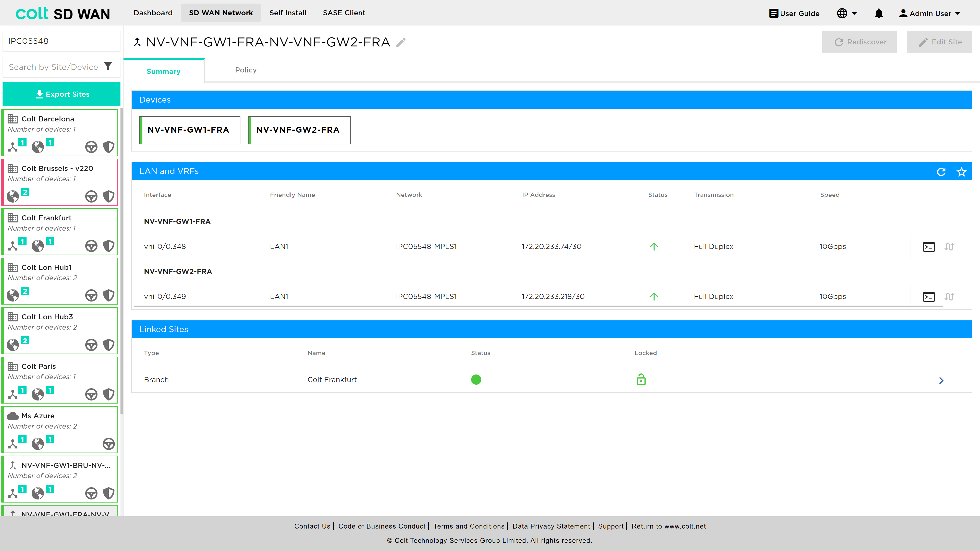Favorite the LAN and VRFs panel star
This screenshot has width=980, height=551.
tap(961, 172)
